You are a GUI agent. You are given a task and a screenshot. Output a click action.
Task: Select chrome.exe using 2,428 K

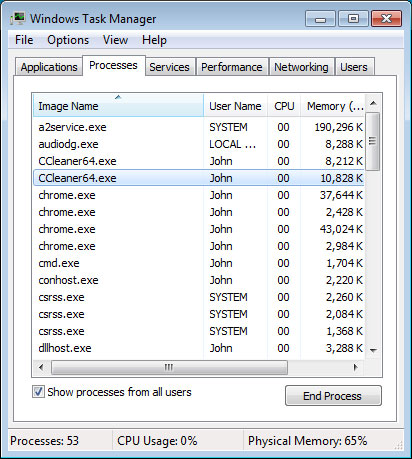coord(199,212)
